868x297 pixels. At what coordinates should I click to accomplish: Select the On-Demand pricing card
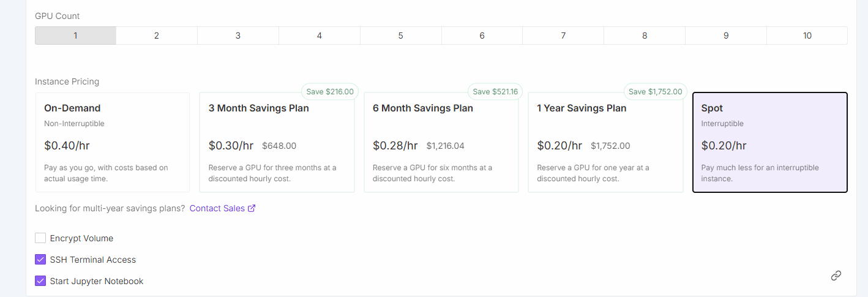[x=113, y=142]
